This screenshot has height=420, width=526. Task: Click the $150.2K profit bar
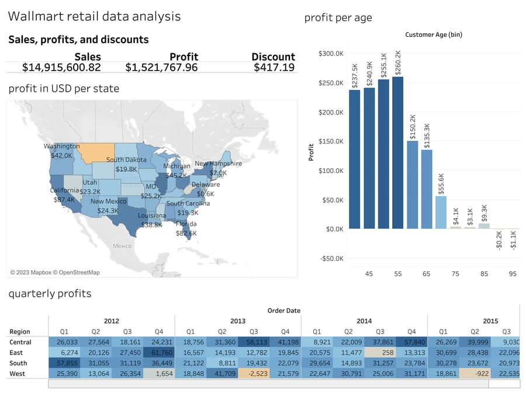tap(412, 185)
